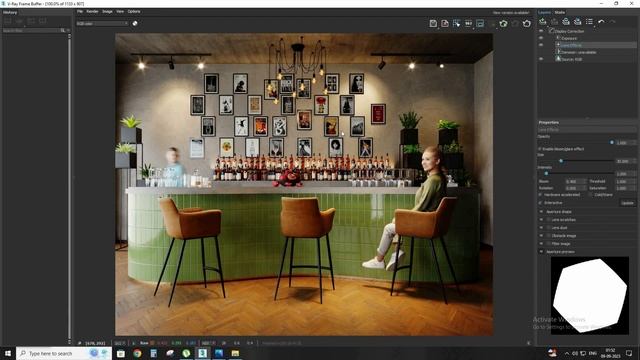Open the File menu
The image size is (640, 360).
80,11
